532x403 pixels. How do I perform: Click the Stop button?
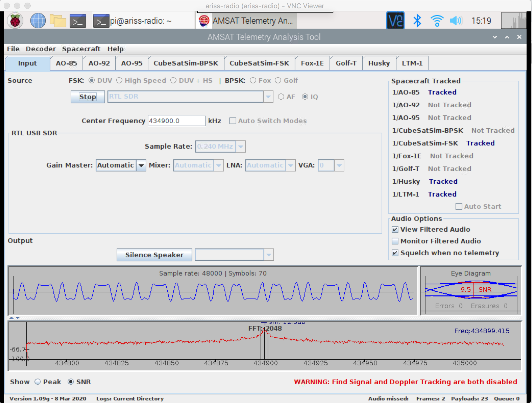click(x=88, y=97)
